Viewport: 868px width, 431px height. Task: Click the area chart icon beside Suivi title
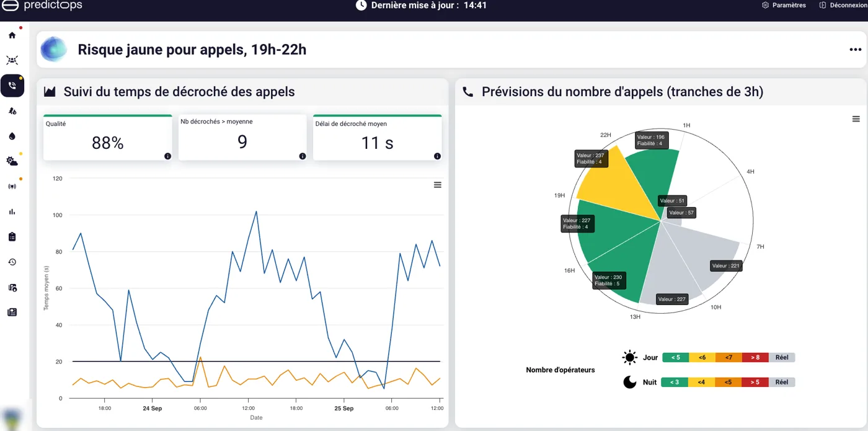tap(50, 92)
